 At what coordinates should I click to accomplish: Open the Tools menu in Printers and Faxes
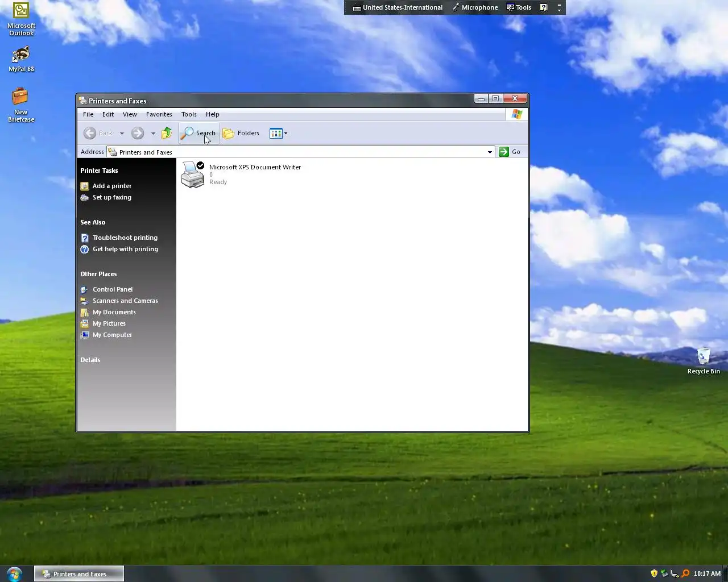pos(189,114)
